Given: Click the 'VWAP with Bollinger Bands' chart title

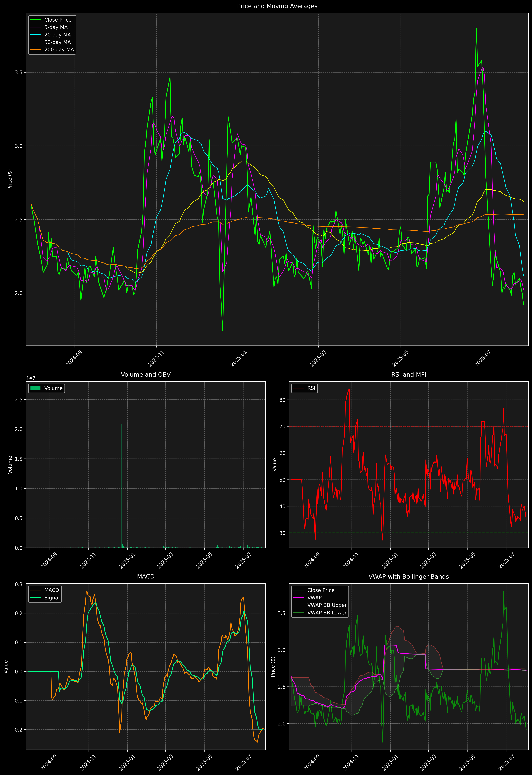Looking at the screenshot, I should [x=409, y=577].
